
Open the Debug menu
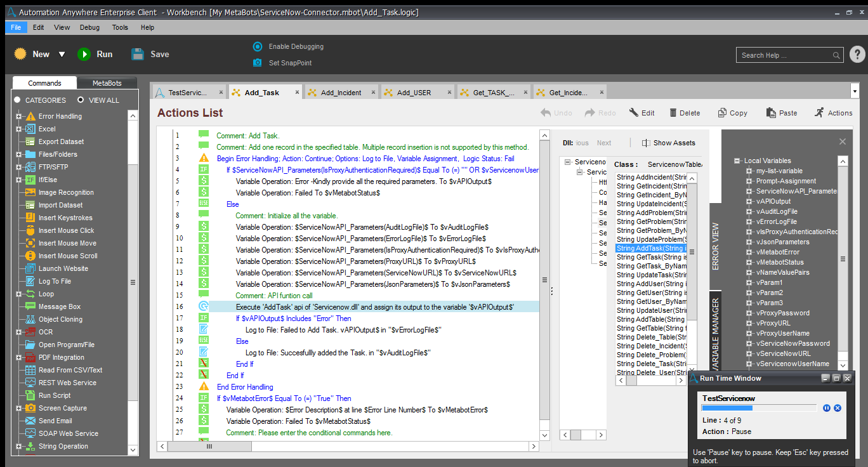pos(89,27)
